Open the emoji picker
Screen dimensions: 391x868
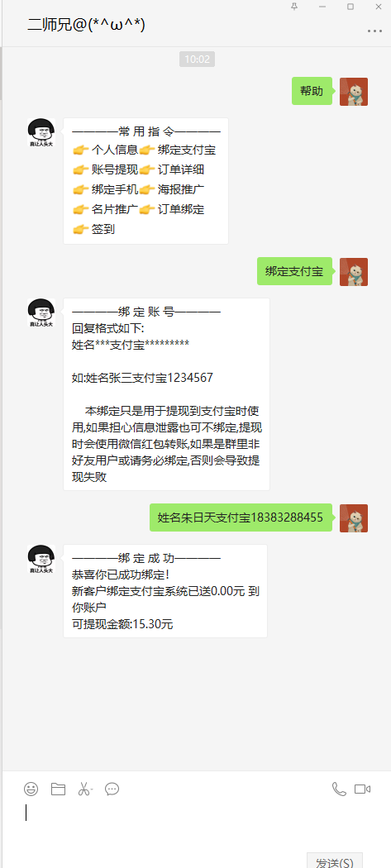pos(31,789)
